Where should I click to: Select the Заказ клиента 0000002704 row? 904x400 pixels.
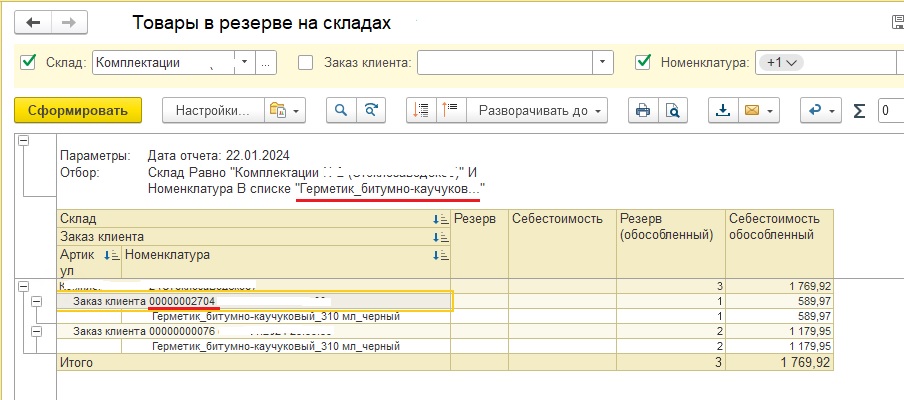coord(254,301)
